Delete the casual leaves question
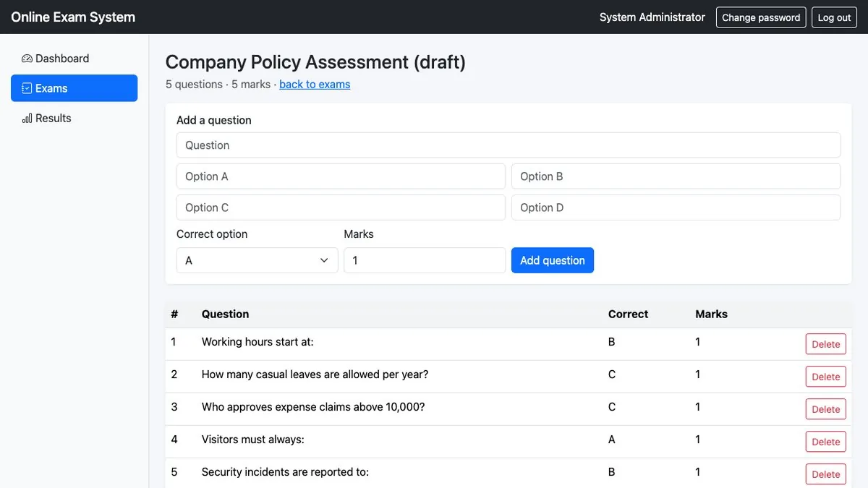This screenshot has width=868, height=488. click(x=825, y=377)
